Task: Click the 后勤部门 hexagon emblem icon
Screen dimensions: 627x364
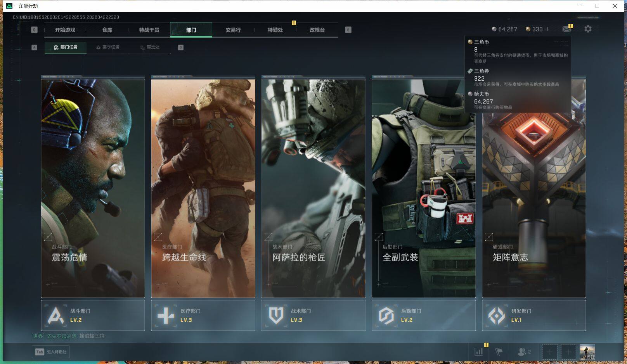Action: click(x=386, y=316)
